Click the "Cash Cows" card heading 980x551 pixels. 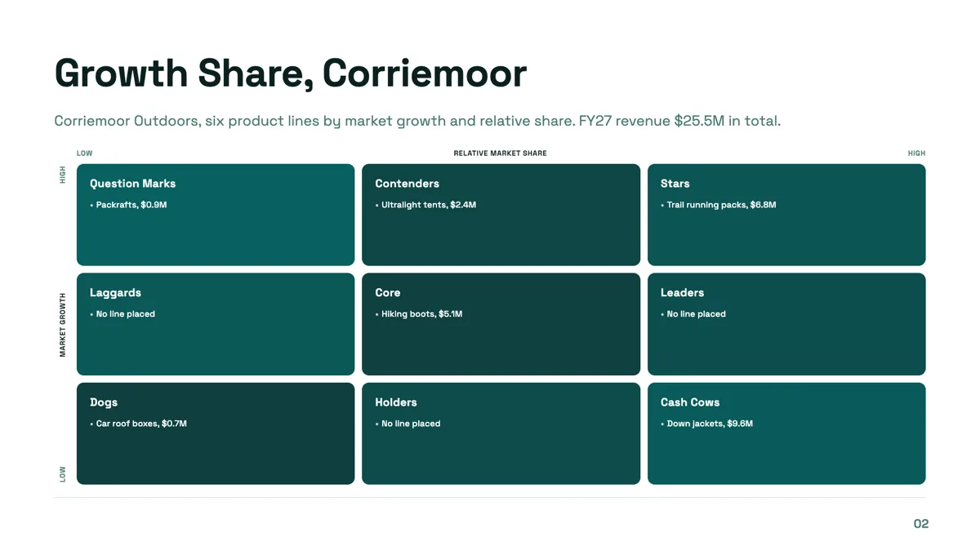point(690,402)
